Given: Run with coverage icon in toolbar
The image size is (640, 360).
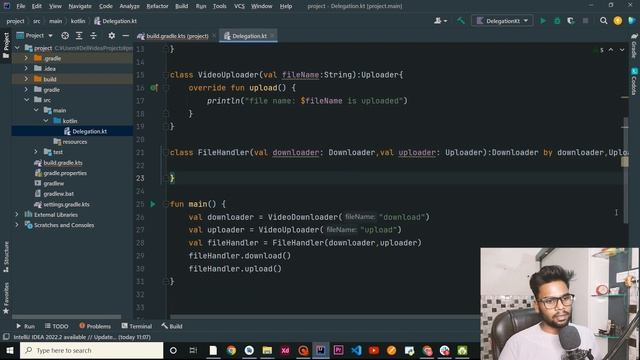Looking at the screenshot, I should [571, 20].
